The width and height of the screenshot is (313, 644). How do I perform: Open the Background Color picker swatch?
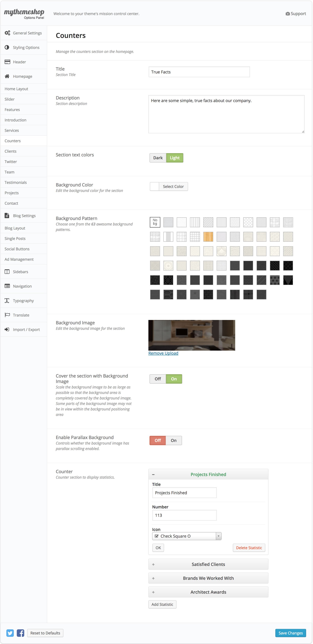(x=154, y=186)
